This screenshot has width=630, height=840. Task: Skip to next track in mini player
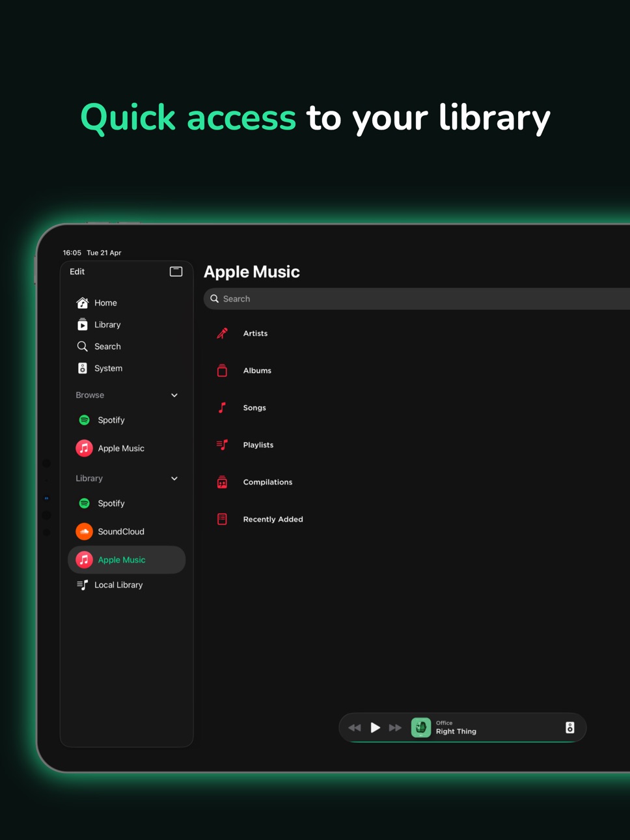coord(395,728)
